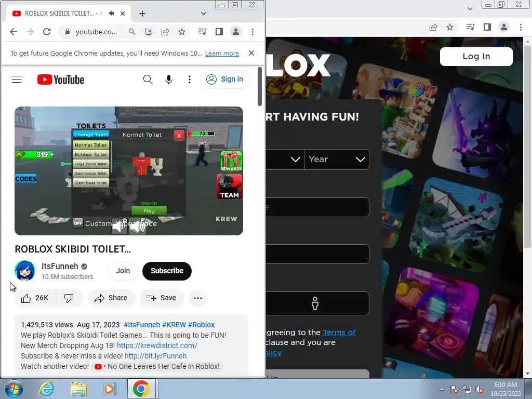Launch Internet Explorer from taskbar
The width and height of the screenshot is (532, 399).
(46, 389)
